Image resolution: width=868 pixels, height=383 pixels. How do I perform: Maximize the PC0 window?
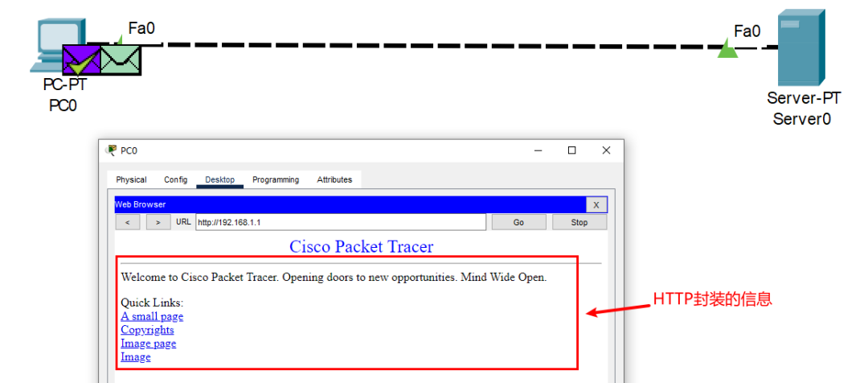coord(572,150)
